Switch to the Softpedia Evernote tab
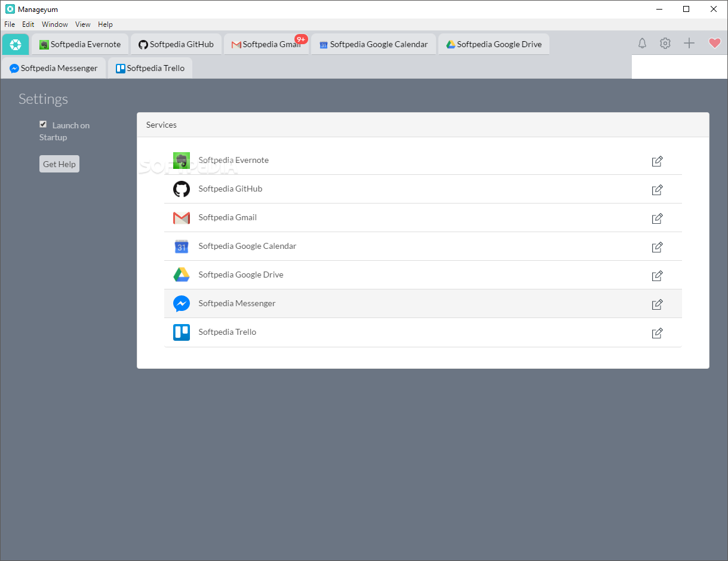Screen dimensions: 728x561 [79, 44]
